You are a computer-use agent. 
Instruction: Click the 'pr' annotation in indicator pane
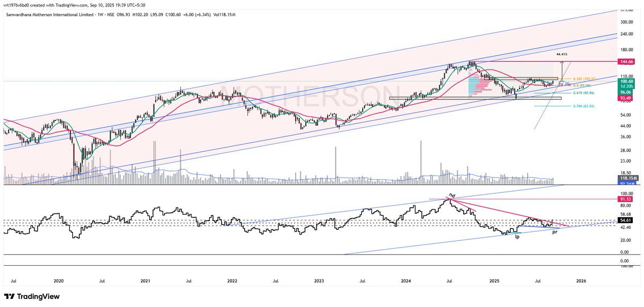tap(554, 232)
